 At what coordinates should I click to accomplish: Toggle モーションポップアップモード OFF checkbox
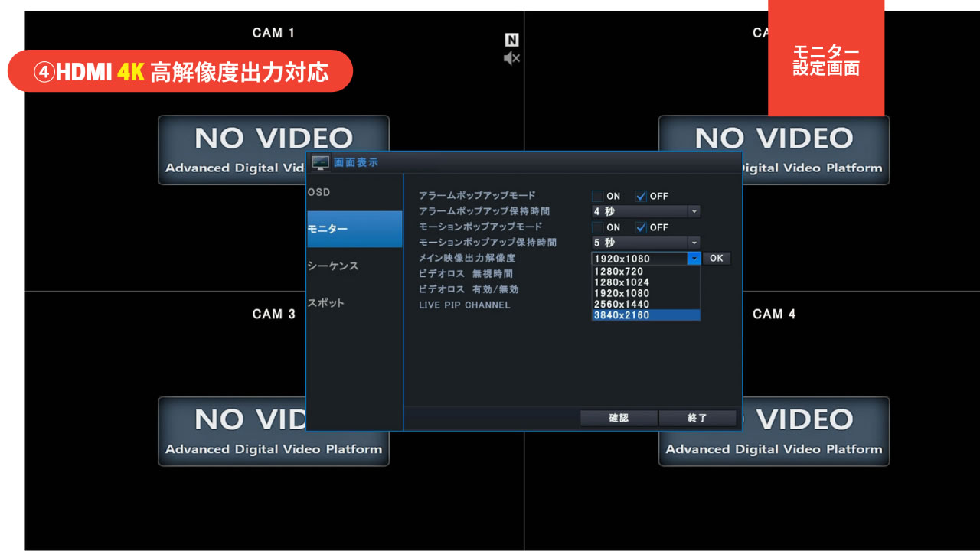[x=642, y=227]
